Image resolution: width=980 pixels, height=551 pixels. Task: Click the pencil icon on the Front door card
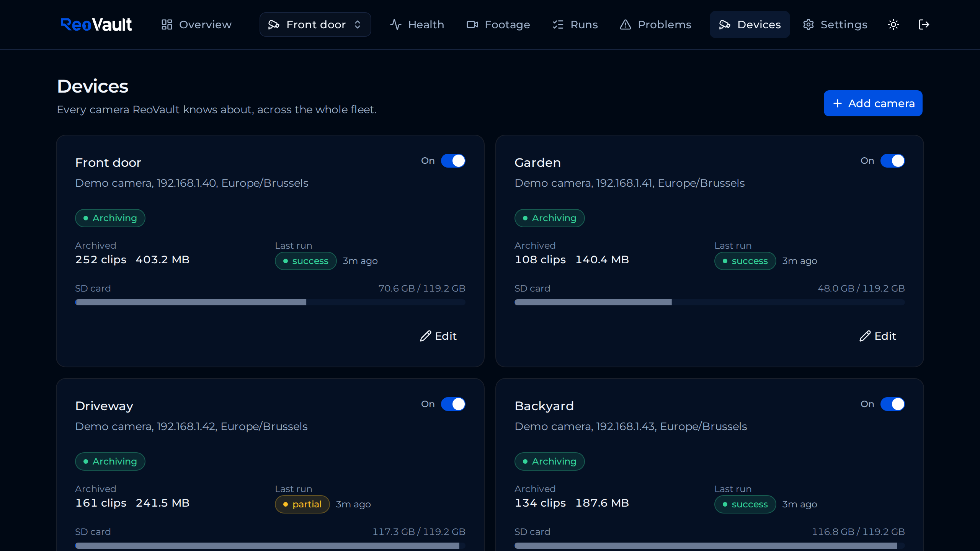pos(425,336)
